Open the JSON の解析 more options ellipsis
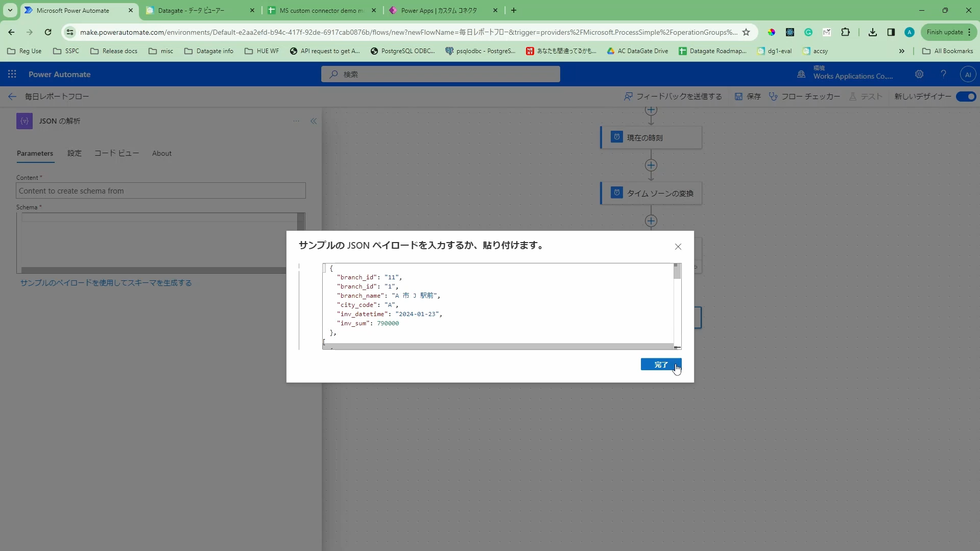This screenshot has width=980, height=551. coord(296,121)
